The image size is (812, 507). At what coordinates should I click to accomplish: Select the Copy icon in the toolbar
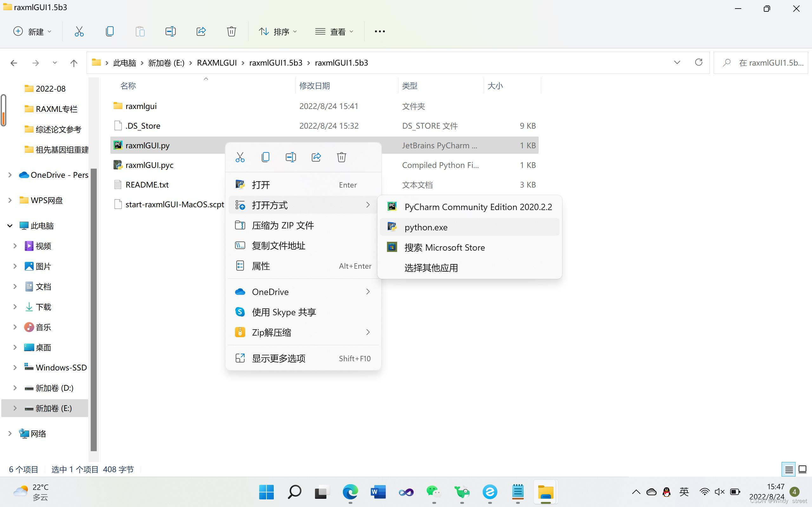point(110,31)
